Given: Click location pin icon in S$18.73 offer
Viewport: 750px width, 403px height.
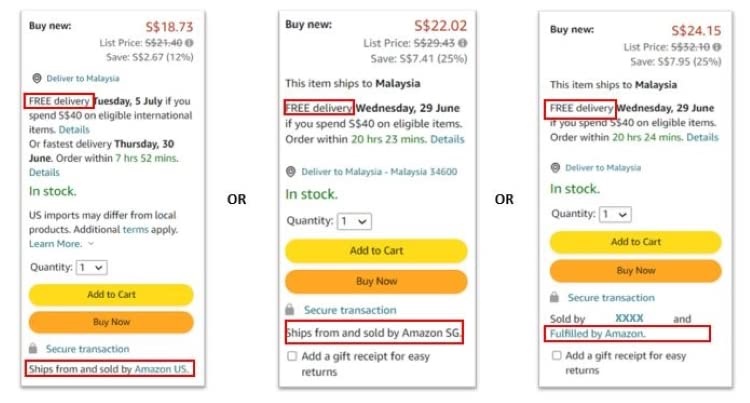Looking at the screenshot, I should pos(36,77).
